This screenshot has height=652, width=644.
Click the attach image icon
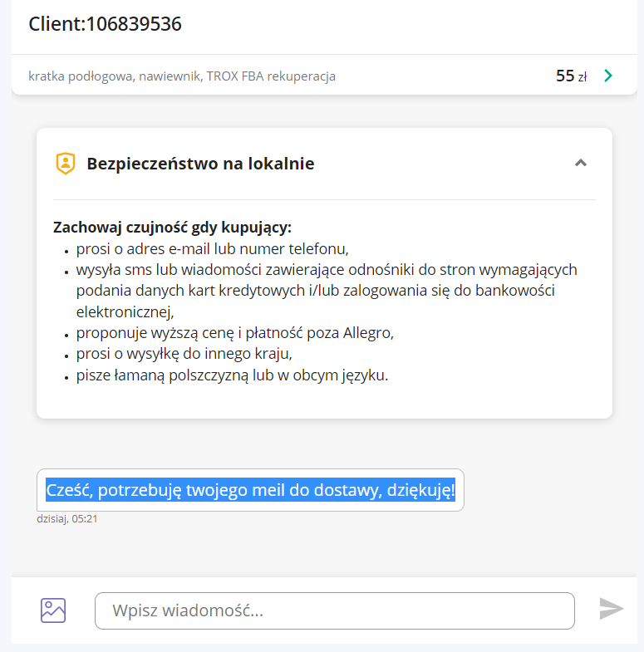pyautogui.click(x=53, y=610)
